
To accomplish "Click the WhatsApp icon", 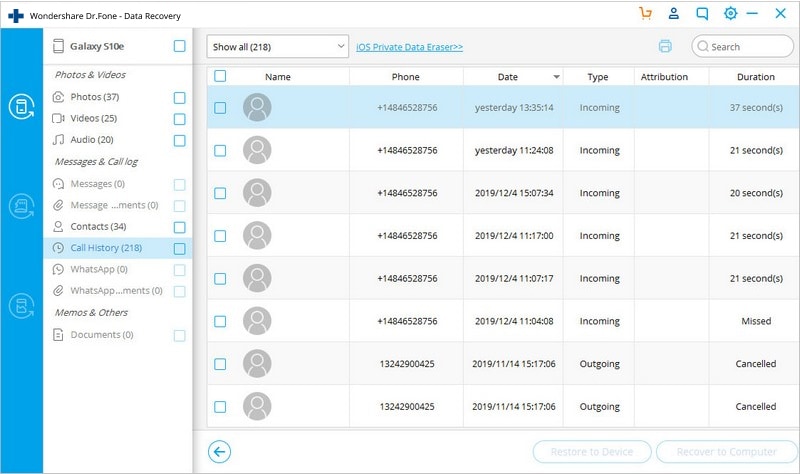I will (x=58, y=269).
